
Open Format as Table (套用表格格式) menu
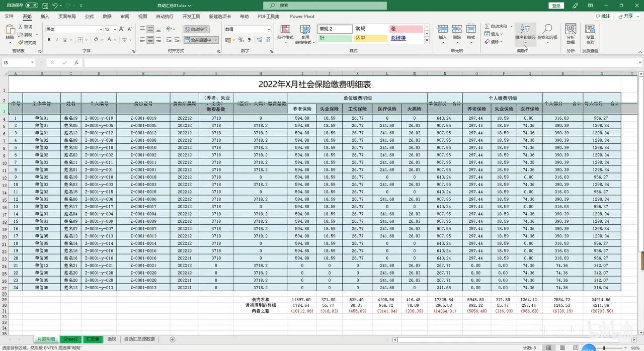305,34
